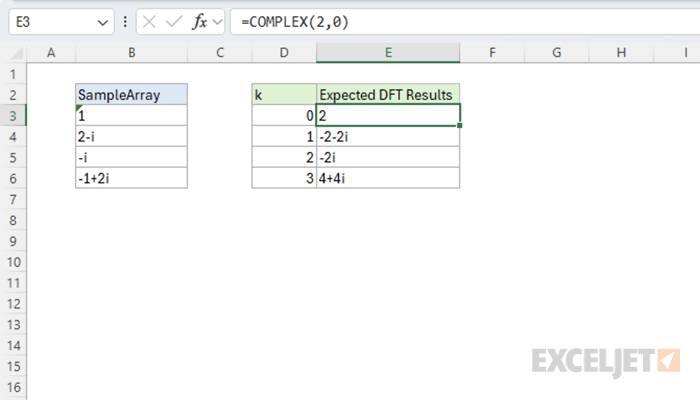Click the fill handle of cell E3

point(459,125)
